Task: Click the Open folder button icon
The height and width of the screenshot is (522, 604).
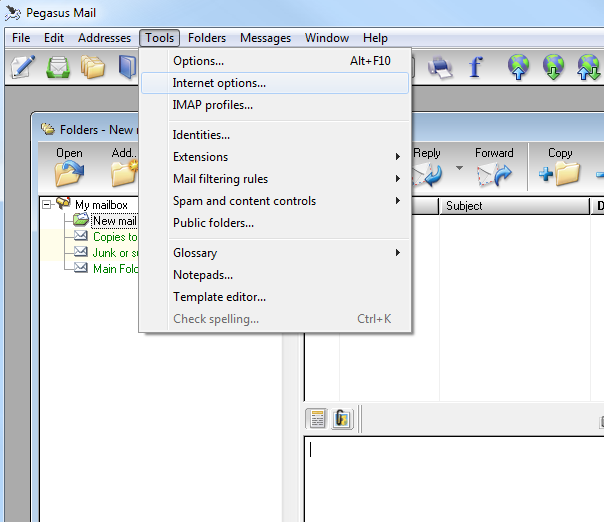Action: click(69, 174)
